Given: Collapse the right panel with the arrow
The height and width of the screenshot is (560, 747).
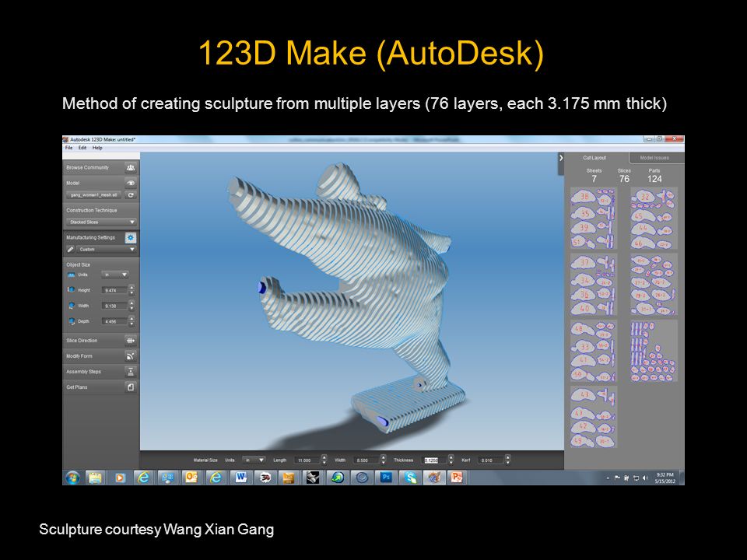Looking at the screenshot, I should click(x=561, y=158).
